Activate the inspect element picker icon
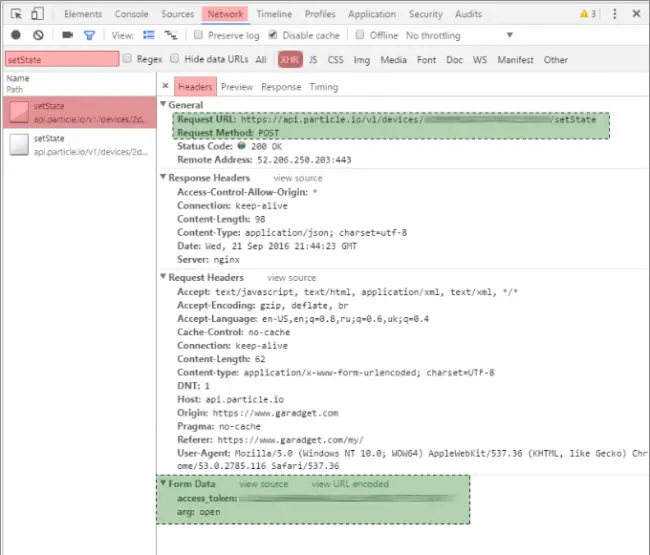This screenshot has width=650, height=555. point(16,14)
